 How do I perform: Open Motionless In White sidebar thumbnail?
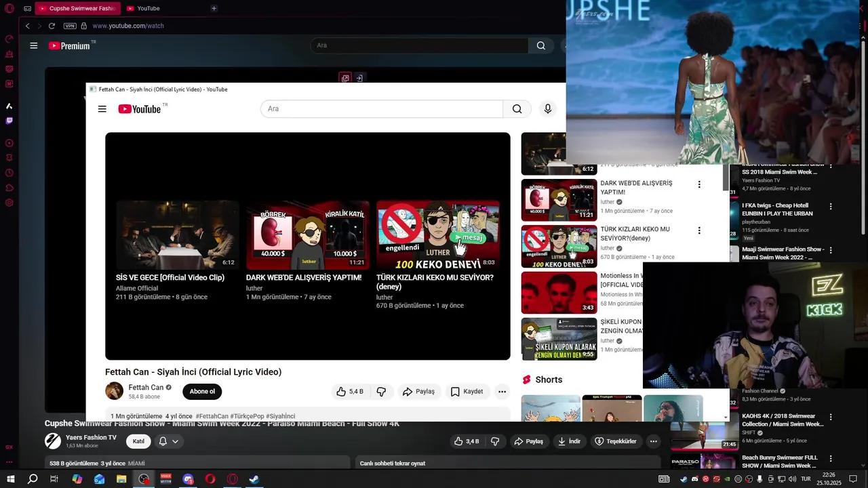[x=559, y=293]
